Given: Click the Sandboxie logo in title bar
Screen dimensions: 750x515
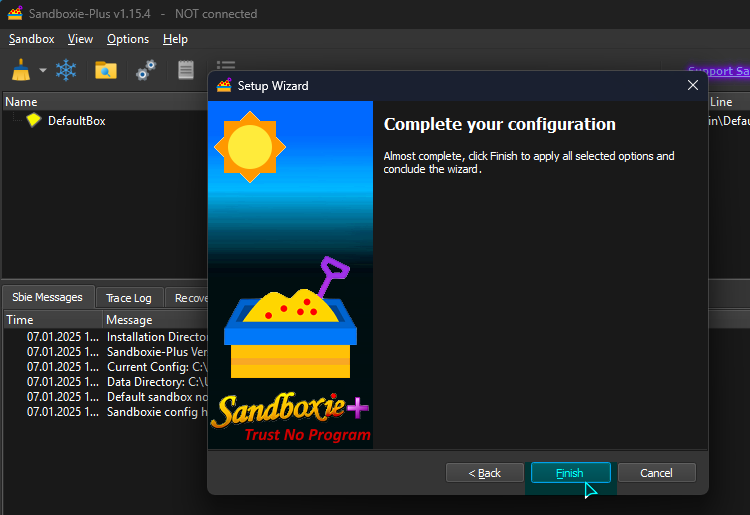Looking at the screenshot, I should pyautogui.click(x=15, y=13).
